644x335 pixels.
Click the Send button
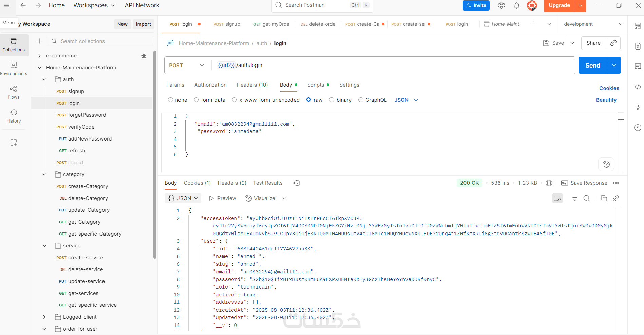[x=592, y=65]
